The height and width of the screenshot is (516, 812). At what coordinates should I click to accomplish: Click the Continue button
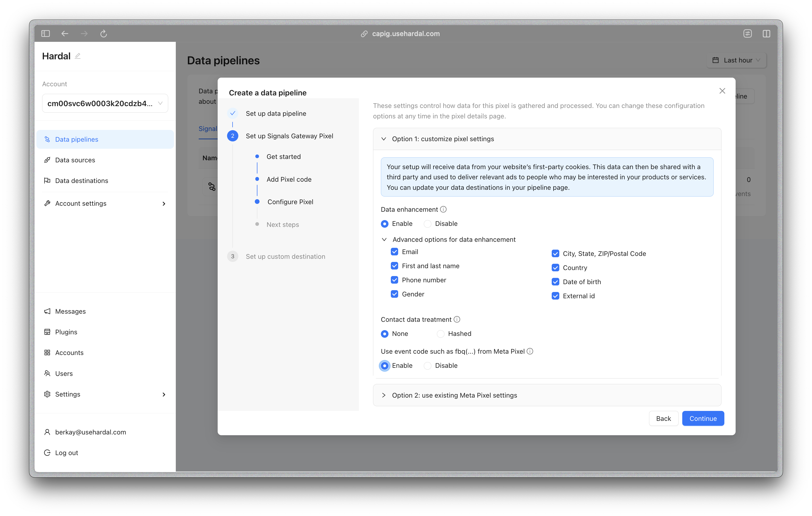tap(703, 418)
